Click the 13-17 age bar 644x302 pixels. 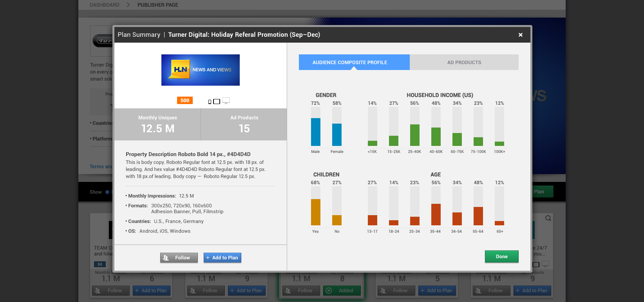[373, 220]
